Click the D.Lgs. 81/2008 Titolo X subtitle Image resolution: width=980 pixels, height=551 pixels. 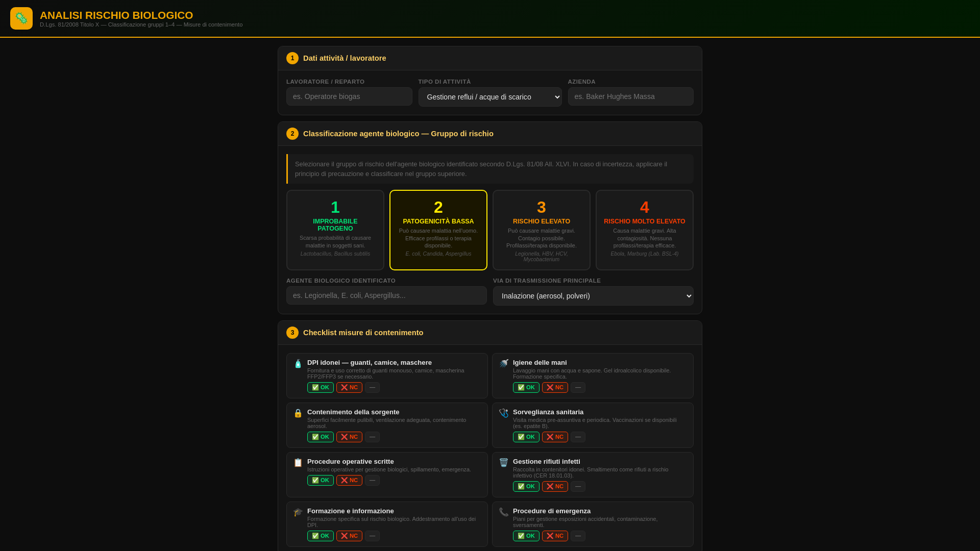141,24
